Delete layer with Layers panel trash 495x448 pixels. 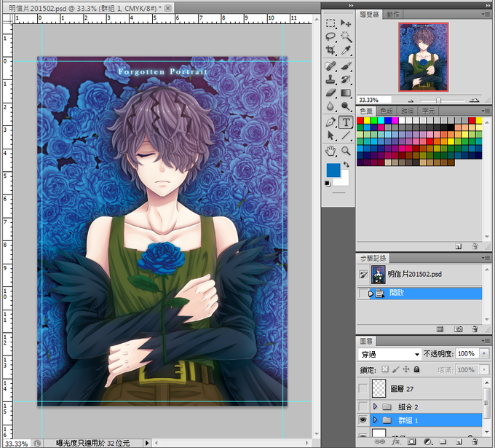[474, 441]
